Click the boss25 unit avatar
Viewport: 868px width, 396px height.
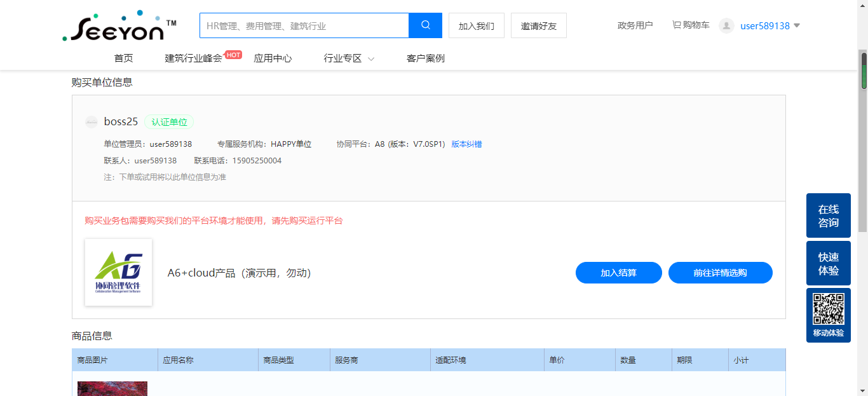92,122
